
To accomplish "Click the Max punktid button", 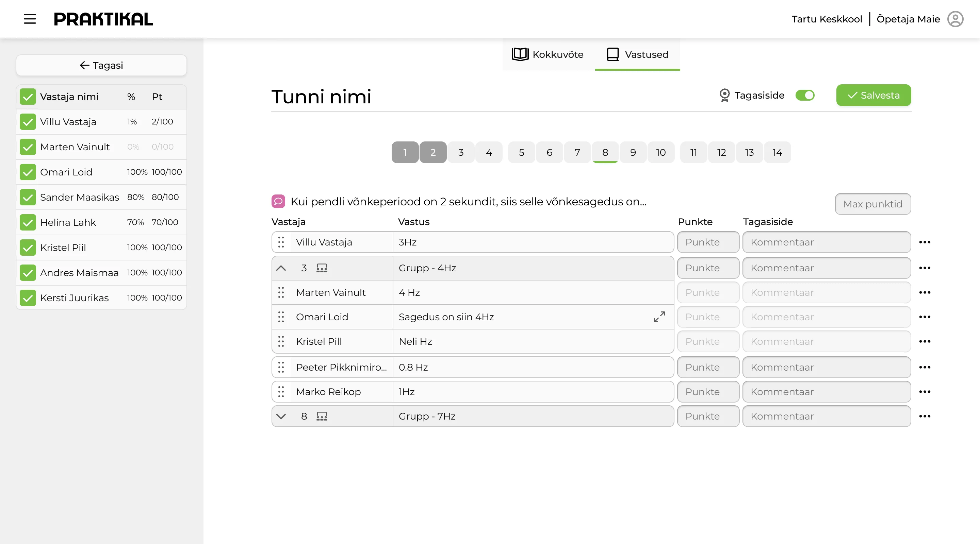I will [873, 204].
